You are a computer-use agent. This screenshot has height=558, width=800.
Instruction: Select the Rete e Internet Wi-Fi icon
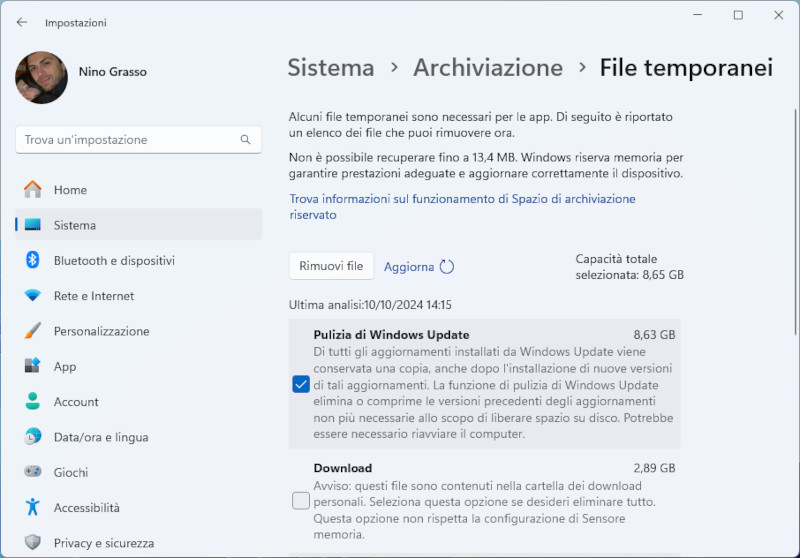33,295
